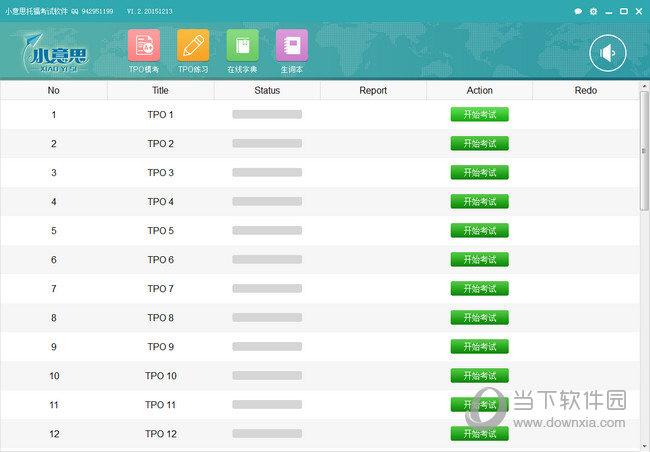Start exam 开始考试 for TPO 1
Viewport: 650px width, 452px height.
click(480, 114)
